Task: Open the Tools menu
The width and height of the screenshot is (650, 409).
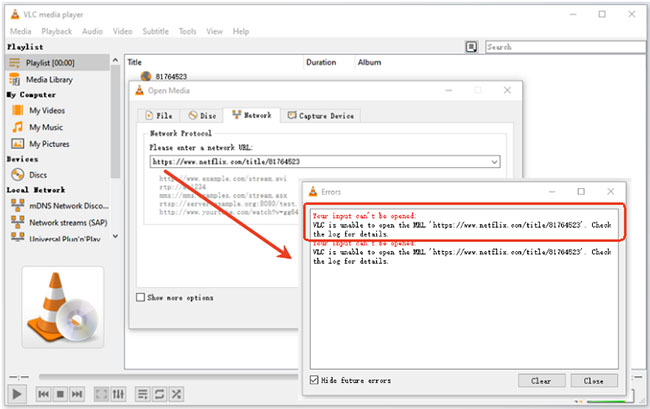Action: 187,31
